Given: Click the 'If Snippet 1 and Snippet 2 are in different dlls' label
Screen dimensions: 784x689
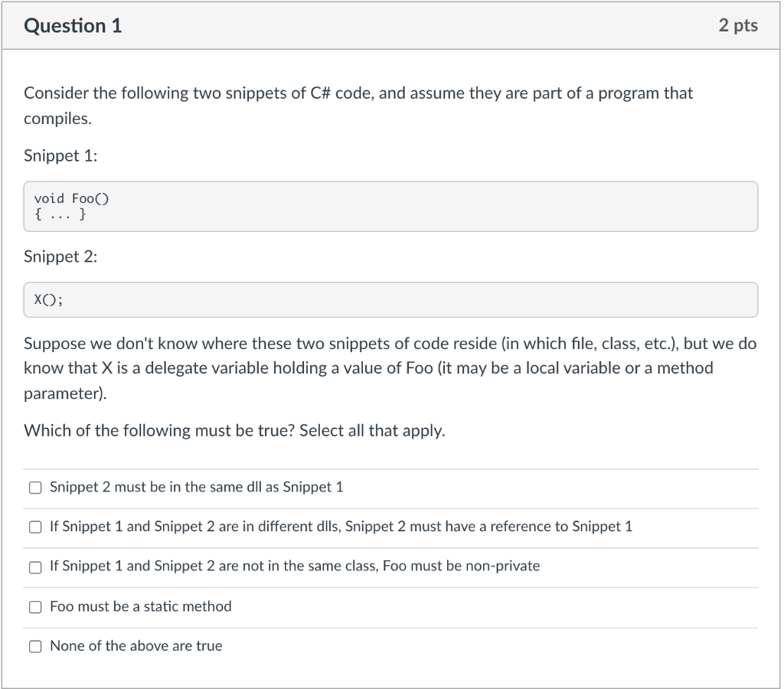Looking at the screenshot, I should [341, 527].
